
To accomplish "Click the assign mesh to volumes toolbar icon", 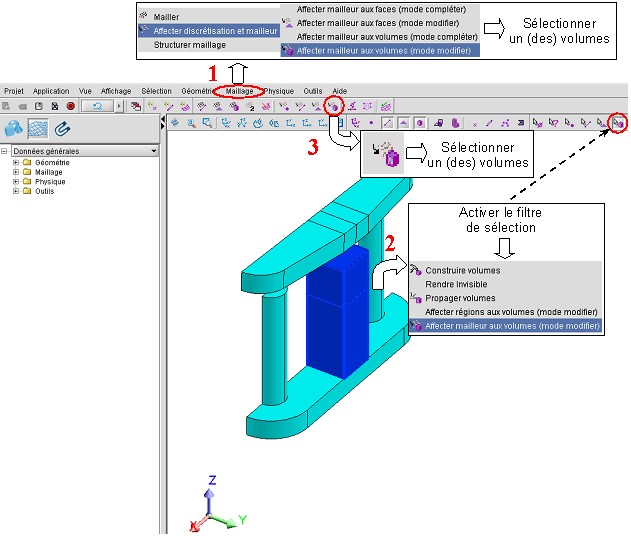I will point(337,105).
